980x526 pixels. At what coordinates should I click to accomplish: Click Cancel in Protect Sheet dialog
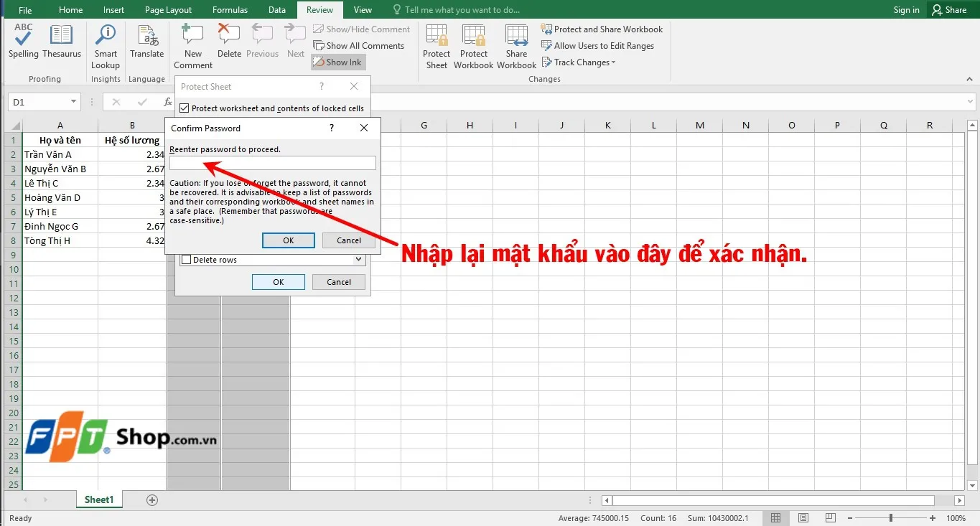click(339, 282)
